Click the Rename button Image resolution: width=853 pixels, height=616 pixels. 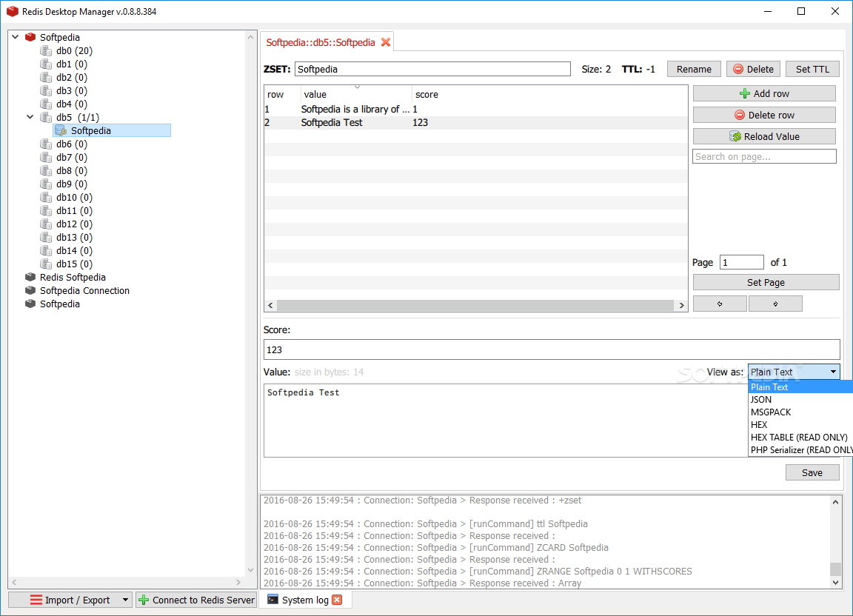(694, 69)
